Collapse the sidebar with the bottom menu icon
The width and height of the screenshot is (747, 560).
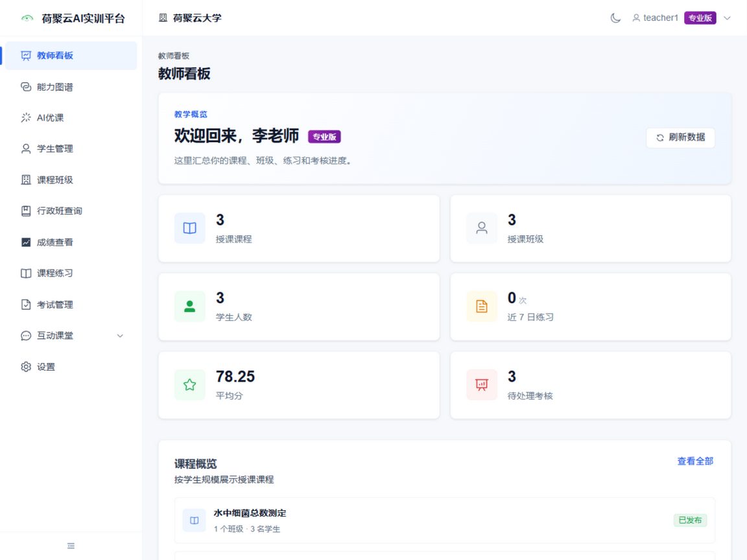pos(71,546)
